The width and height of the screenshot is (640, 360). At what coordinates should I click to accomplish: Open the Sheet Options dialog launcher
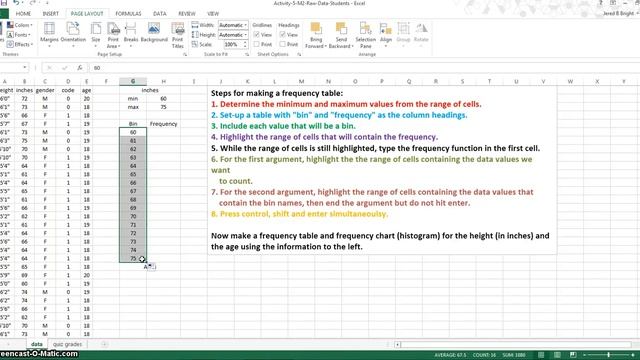(299, 54)
